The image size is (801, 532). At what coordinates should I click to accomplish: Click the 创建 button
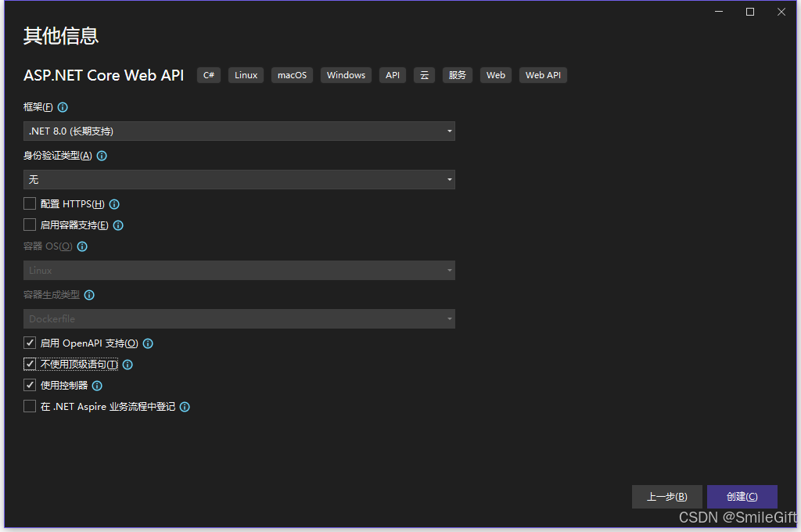pos(742,497)
